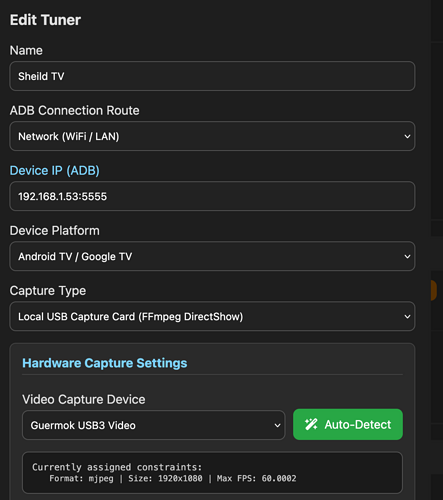
Task: Click the Hardware Capture Settings heading
Action: point(105,363)
